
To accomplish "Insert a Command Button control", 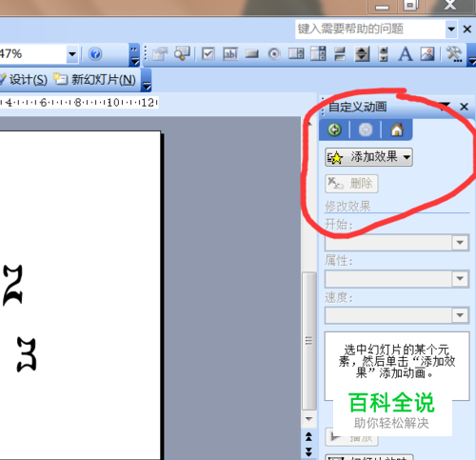I will coord(252,54).
